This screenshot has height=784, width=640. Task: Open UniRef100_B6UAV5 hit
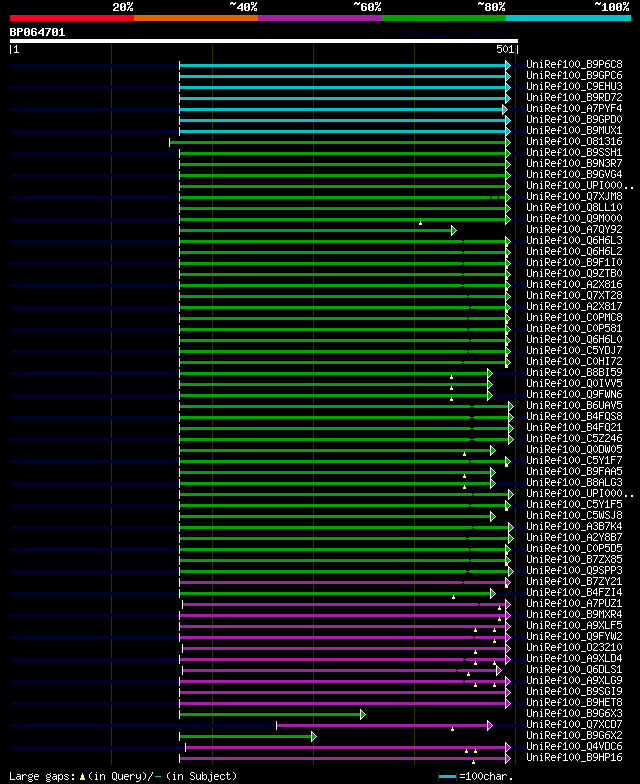[574, 406]
